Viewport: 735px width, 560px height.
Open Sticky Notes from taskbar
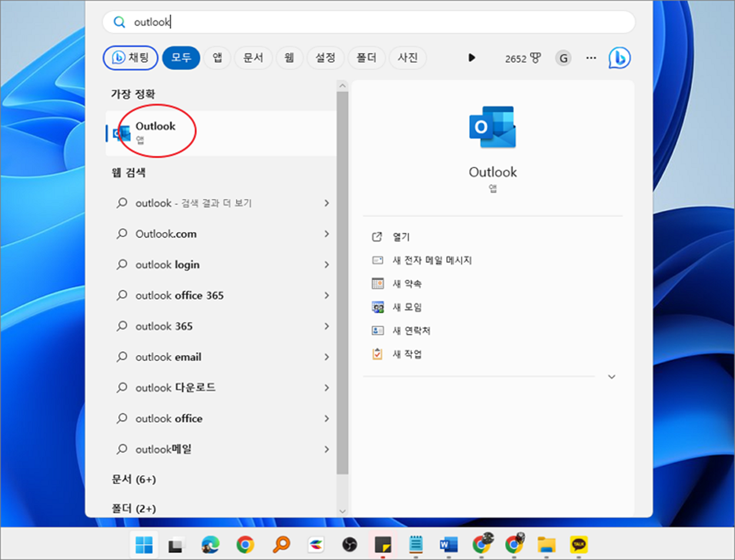pyautogui.click(x=383, y=545)
